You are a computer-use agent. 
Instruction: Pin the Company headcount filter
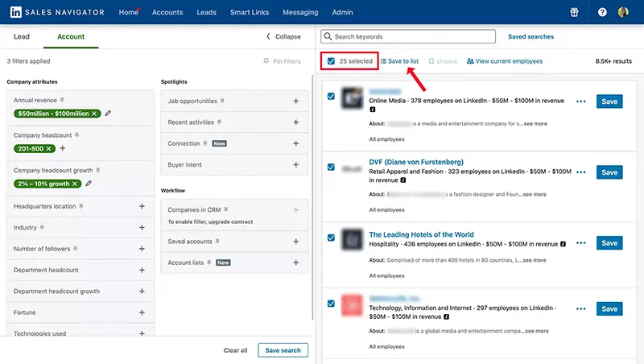76,135
